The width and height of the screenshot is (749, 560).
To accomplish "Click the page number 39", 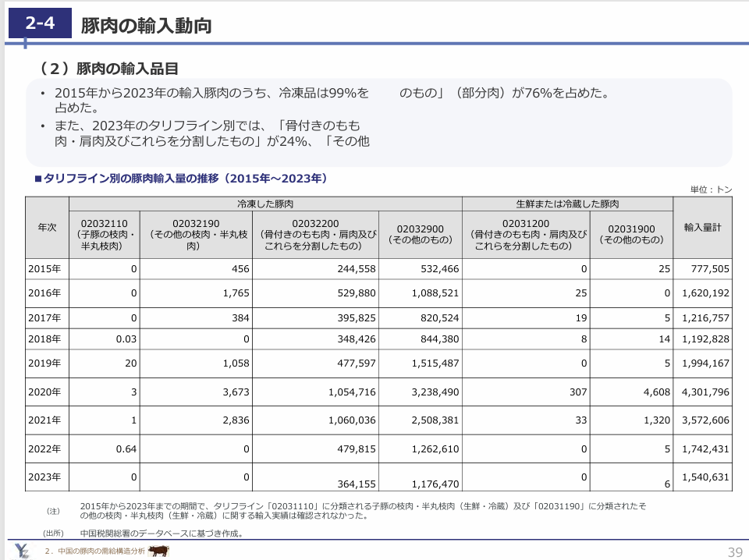I will (x=735, y=552).
